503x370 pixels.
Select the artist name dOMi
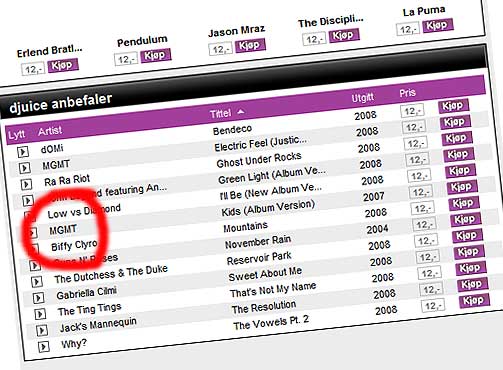point(52,149)
